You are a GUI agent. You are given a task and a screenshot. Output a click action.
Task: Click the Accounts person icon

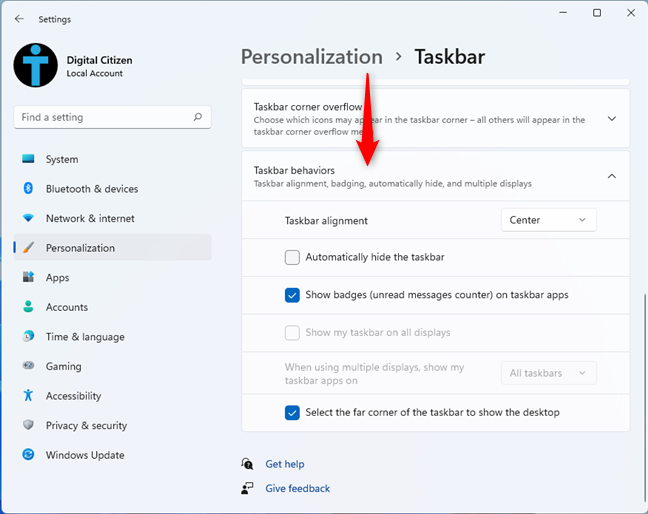pos(28,307)
